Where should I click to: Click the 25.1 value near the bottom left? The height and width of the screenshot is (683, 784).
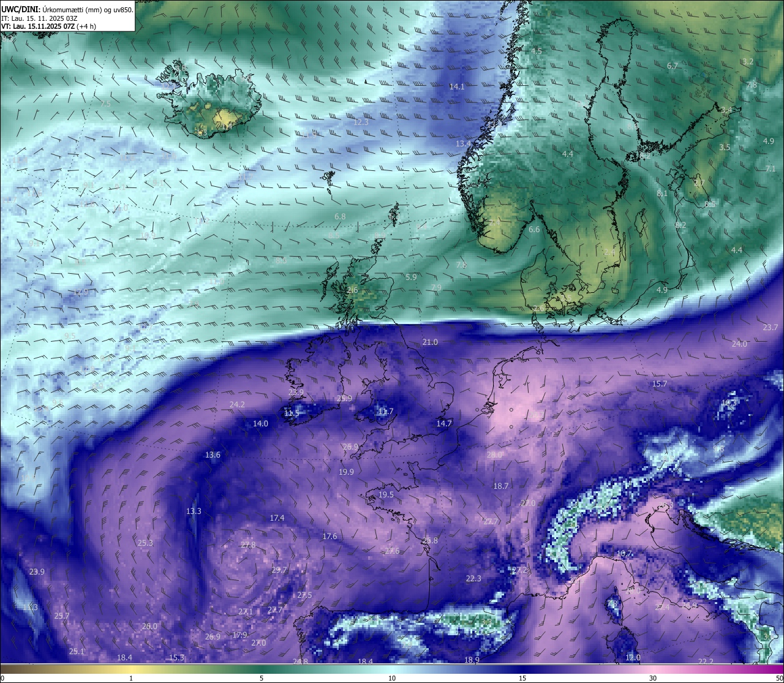tap(76, 652)
